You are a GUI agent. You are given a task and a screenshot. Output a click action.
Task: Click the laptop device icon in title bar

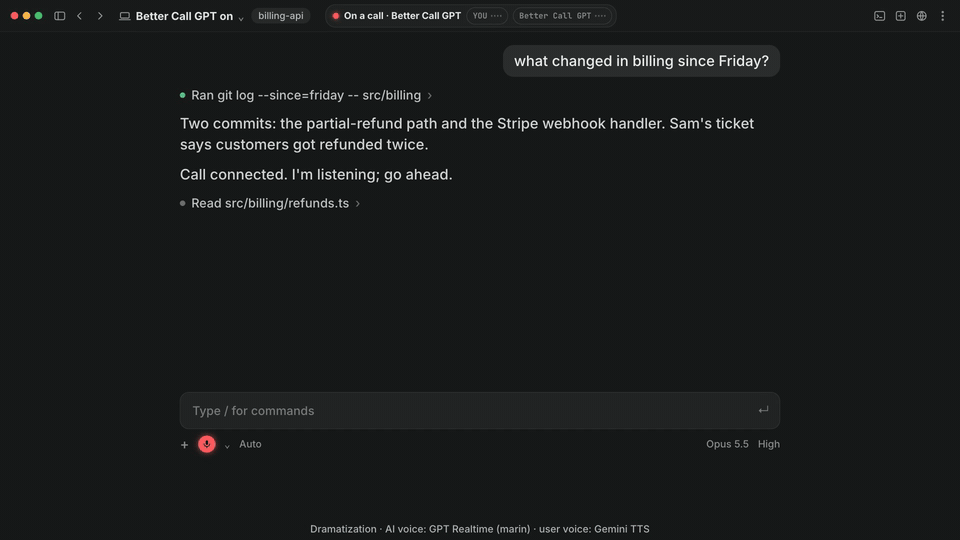(124, 16)
